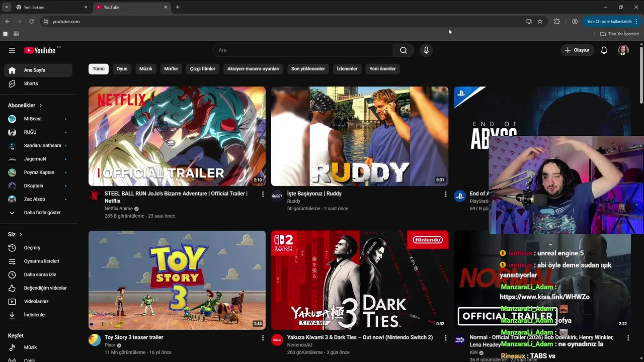Image resolution: width=644 pixels, height=362 pixels.
Task: Open a new Chrome tab
Action: click(178, 7)
